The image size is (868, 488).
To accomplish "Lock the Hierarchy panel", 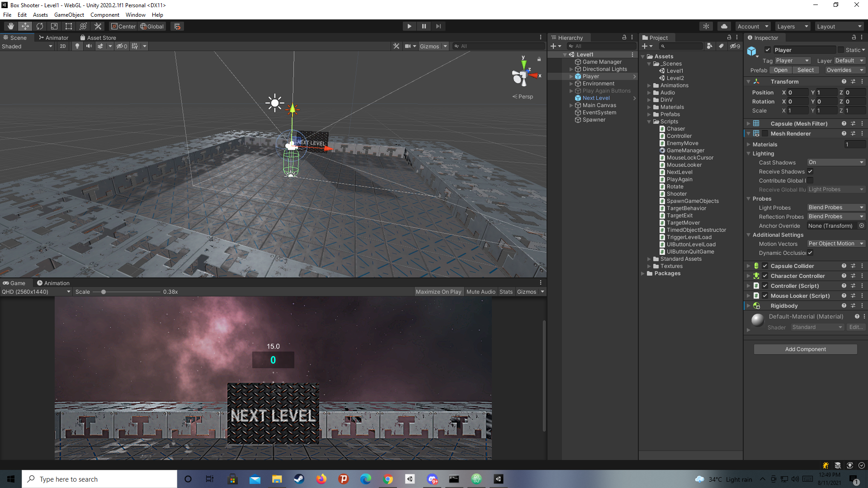I will point(624,38).
